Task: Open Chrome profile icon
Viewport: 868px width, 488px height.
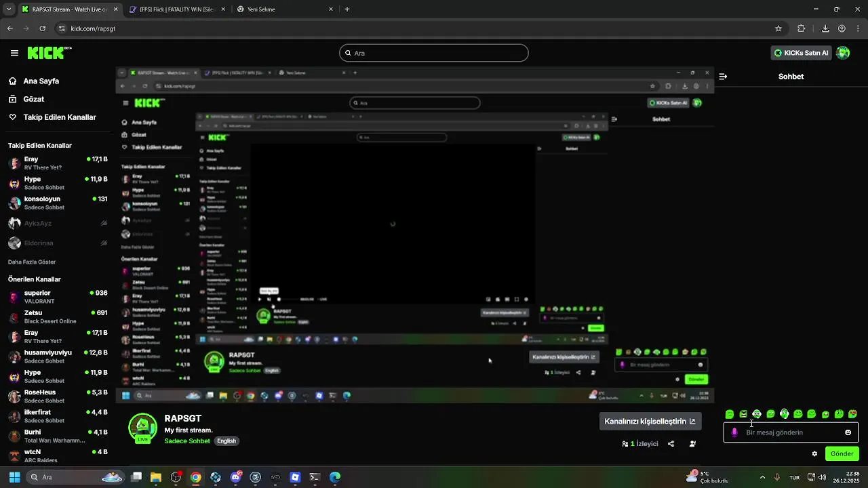Action: click(842, 28)
